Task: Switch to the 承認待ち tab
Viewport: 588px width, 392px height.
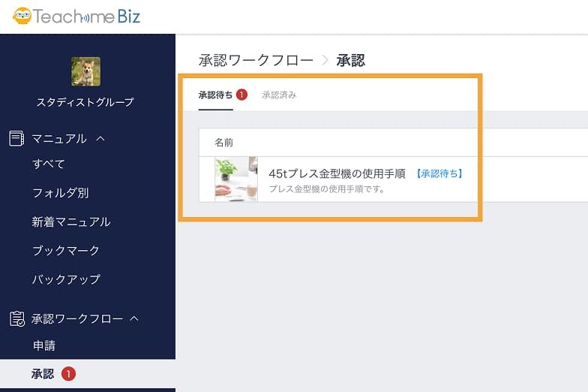Action: click(215, 95)
